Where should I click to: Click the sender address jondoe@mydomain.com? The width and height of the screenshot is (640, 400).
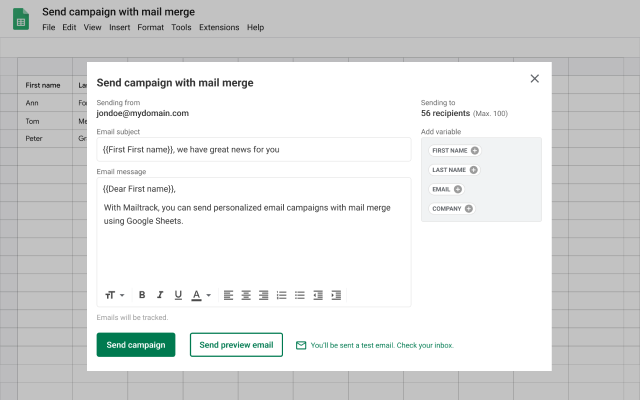pyautogui.click(x=142, y=113)
